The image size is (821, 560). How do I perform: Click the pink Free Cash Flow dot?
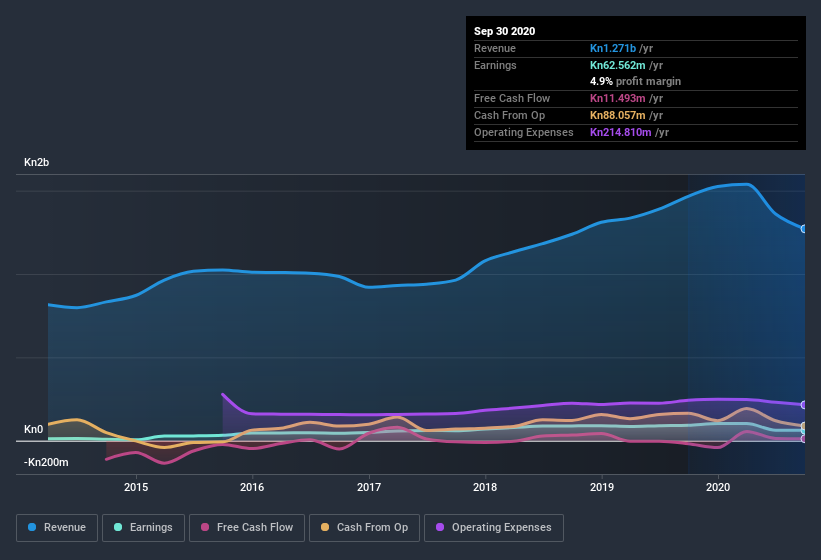tap(205, 527)
